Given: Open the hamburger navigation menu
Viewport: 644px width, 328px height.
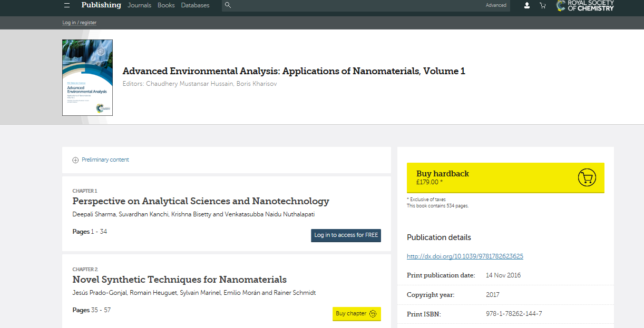Looking at the screenshot, I should tap(66, 5).
